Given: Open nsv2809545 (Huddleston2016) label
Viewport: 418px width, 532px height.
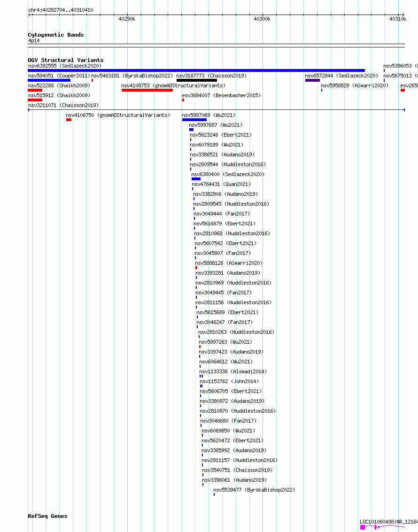Looking at the screenshot, I should click(232, 204).
